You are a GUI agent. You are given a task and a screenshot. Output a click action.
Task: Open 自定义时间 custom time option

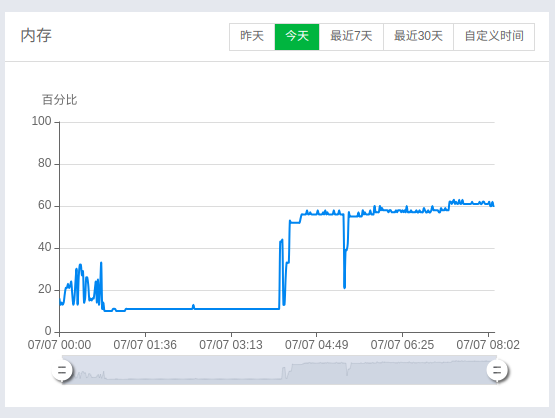click(494, 37)
